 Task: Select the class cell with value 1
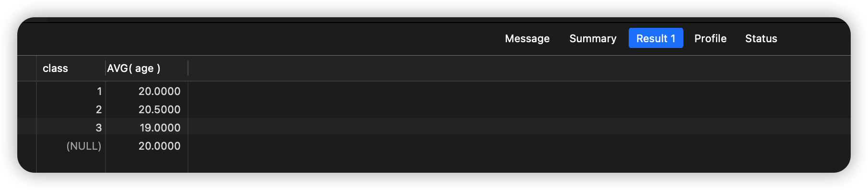[x=71, y=91]
